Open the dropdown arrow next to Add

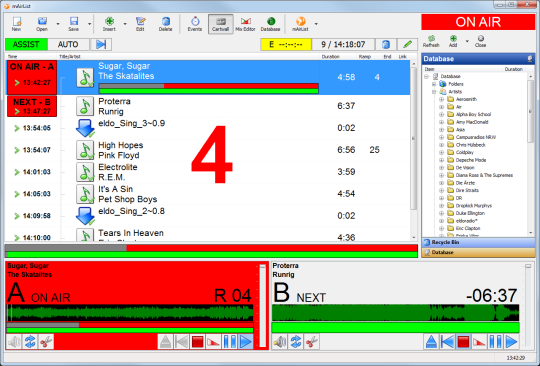tap(467, 41)
